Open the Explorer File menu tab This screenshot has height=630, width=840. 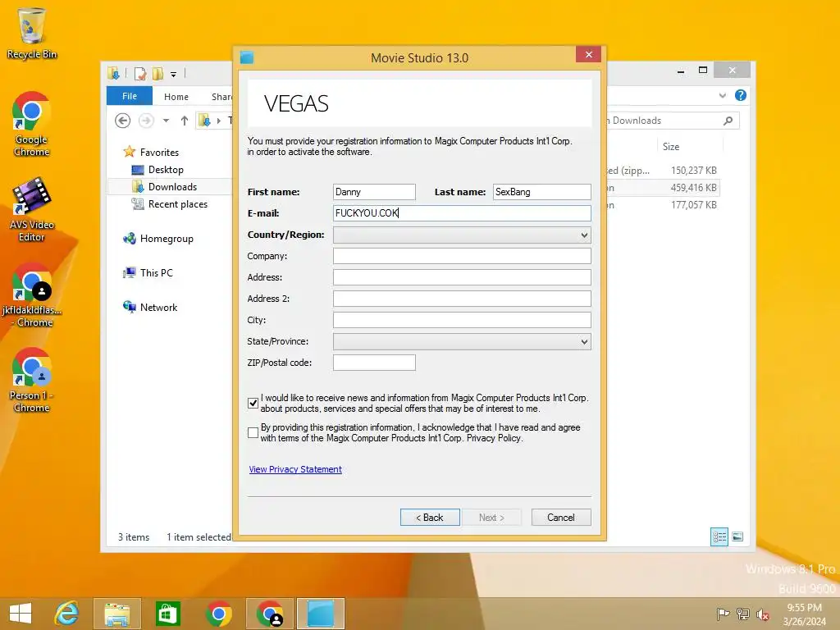tap(129, 96)
